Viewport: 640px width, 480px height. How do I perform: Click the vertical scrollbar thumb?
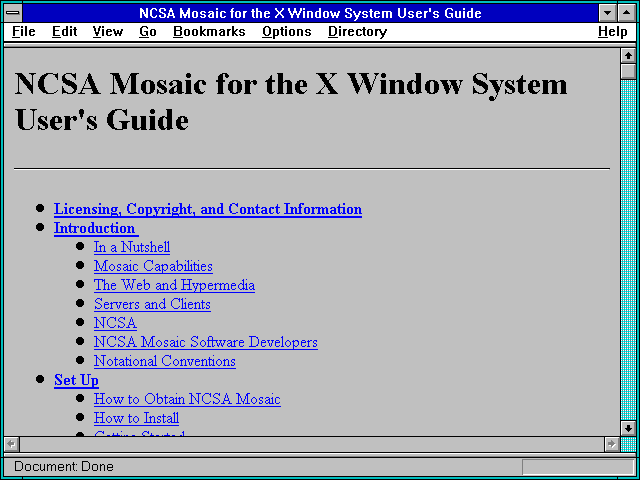click(x=628, y=71)
